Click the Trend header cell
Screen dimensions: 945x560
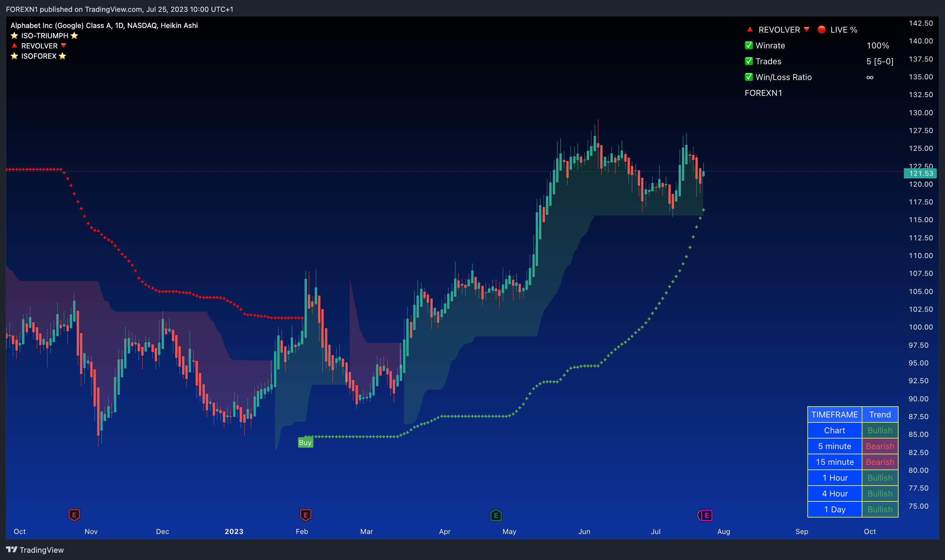pyautogui.click(x=880, y=414)
